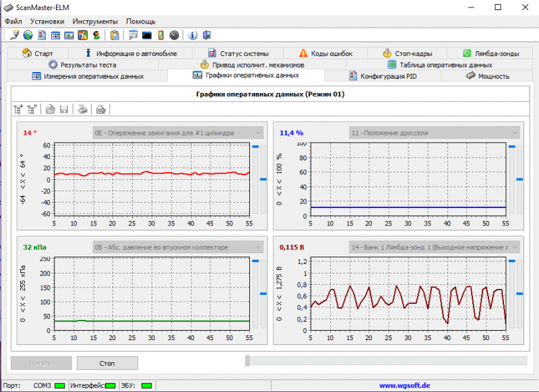Click the upper slider handle beside ignition graph

(x=255, y=145)
